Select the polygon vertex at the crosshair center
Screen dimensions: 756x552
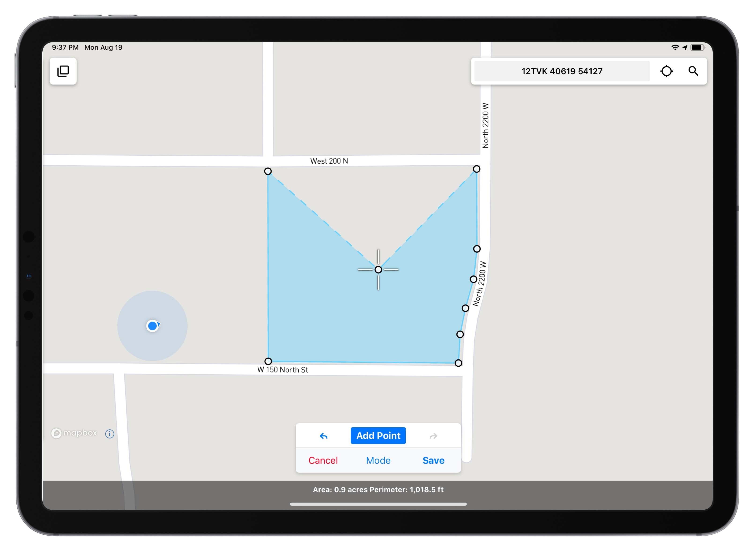(x=378, y=269)
